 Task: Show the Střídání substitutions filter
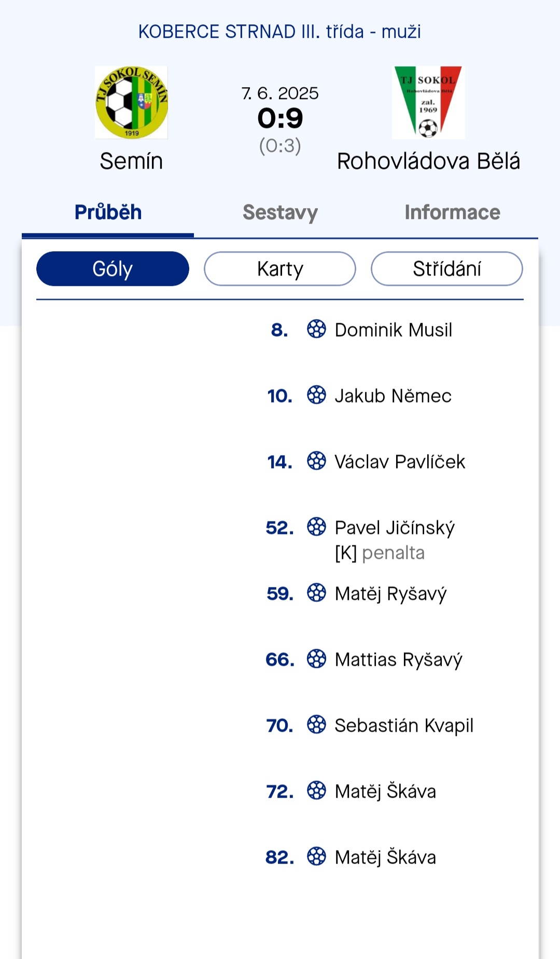pyautogui.click(x=447, y=269)
